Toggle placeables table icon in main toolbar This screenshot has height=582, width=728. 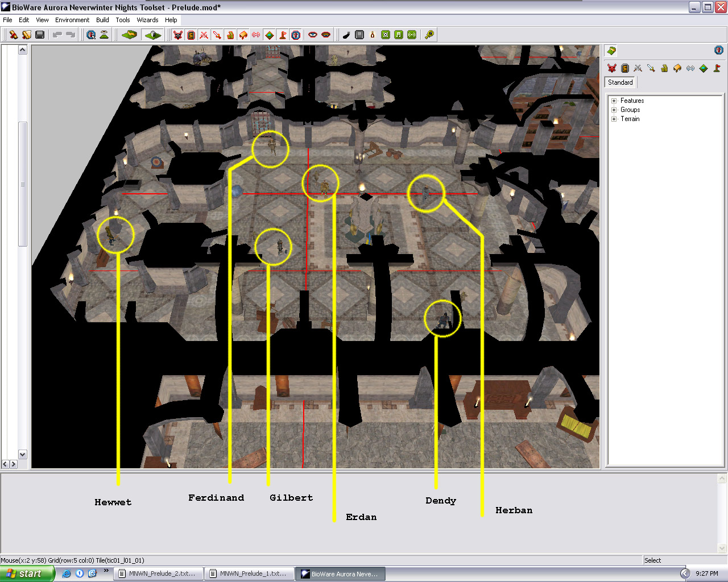pos(243,35)
